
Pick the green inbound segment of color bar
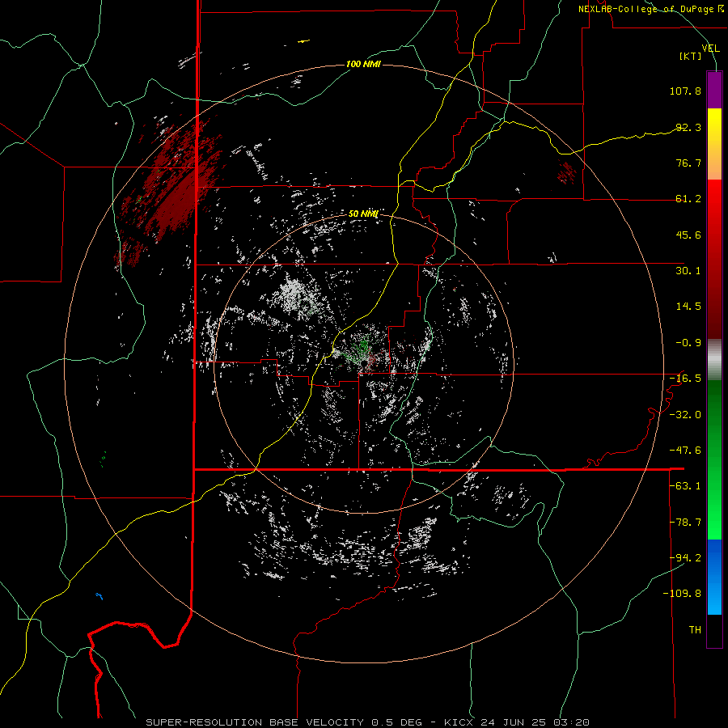714,459
